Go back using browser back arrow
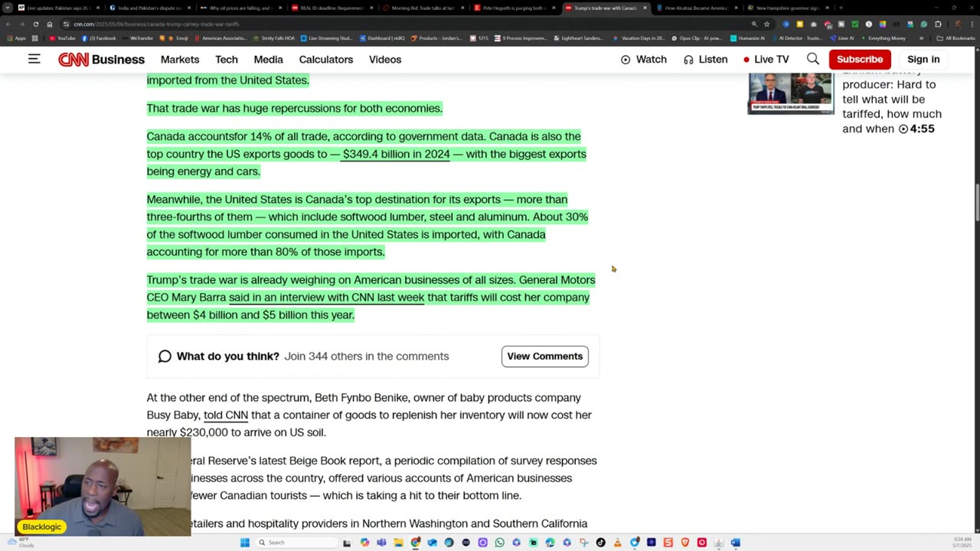Viewport: 980px width, 551px height. (x=8, y=24)
